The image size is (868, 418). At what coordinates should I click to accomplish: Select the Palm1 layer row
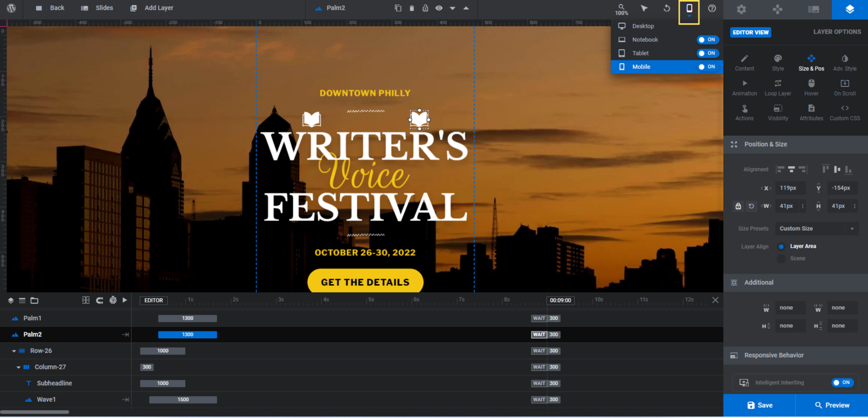(x=65, y=318)
